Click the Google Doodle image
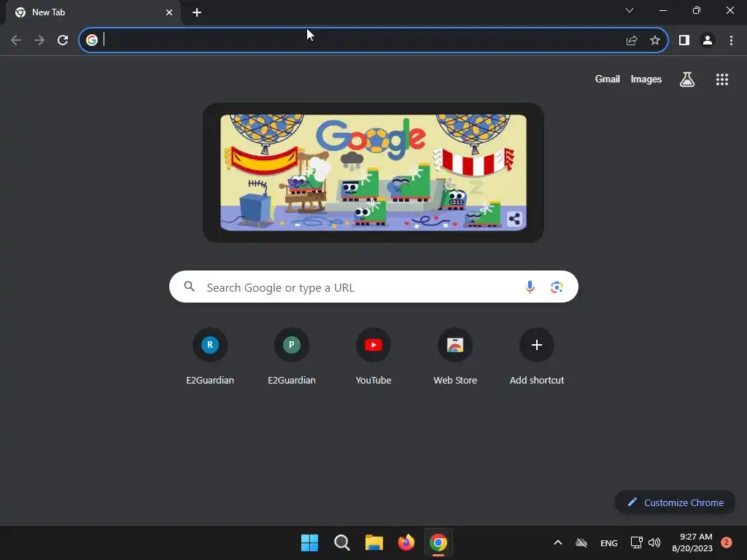 [373, 172]
